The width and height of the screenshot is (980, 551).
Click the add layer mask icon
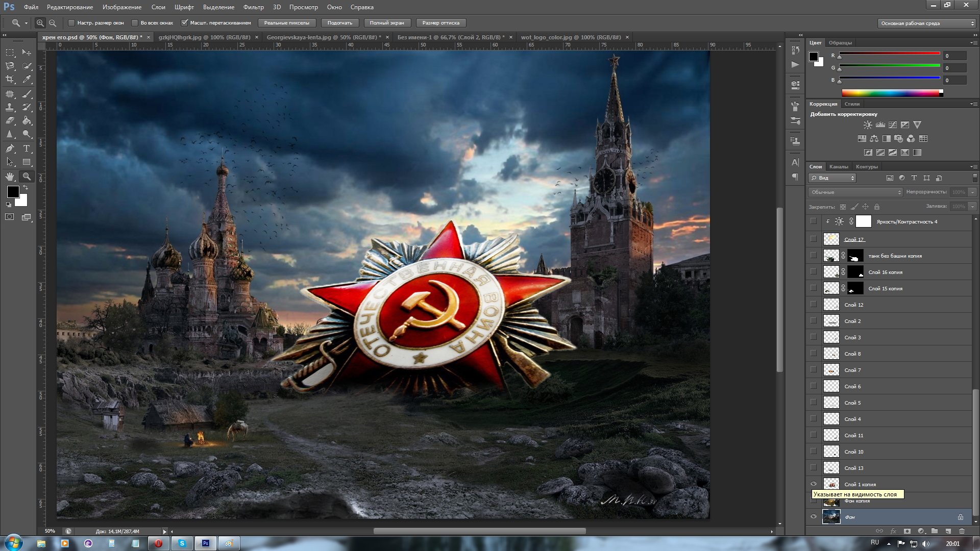(907, 531)
